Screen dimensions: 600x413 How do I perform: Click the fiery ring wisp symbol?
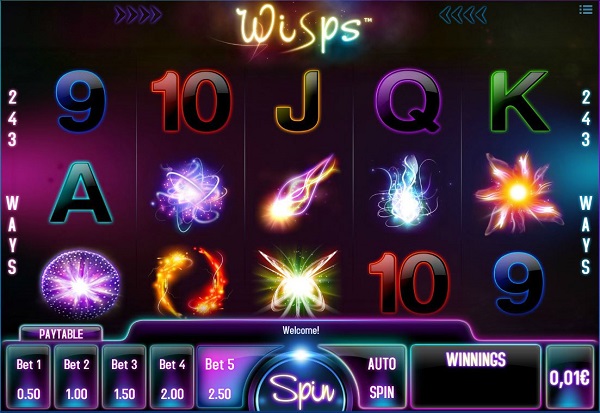click(x=190, y=280)
